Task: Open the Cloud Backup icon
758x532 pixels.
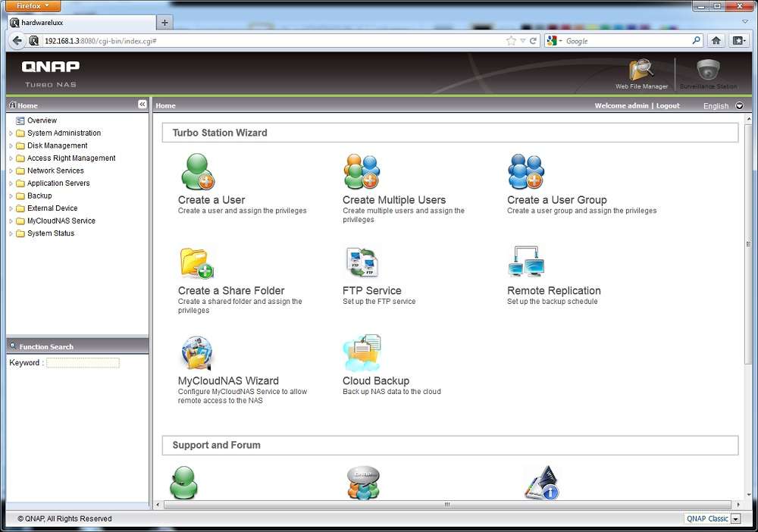Action: (x=362, y=352)
